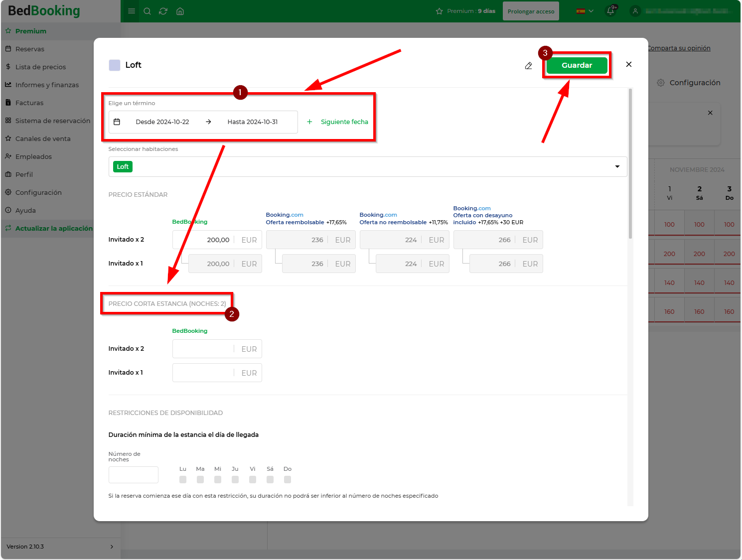The height and width of the screenshot is (560, 742).
Task: Click the standard price Invitado x 1 200,00 field
Action: pyautogui.click(x=225, y=264)
